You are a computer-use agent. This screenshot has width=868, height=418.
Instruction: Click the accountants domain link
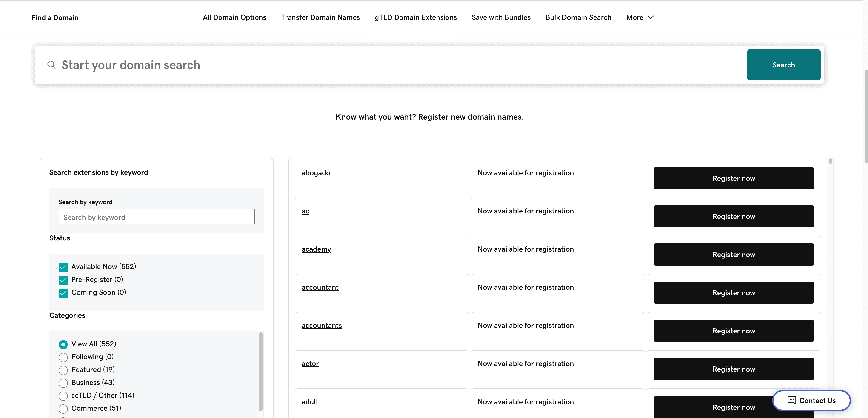coord(321,325)
